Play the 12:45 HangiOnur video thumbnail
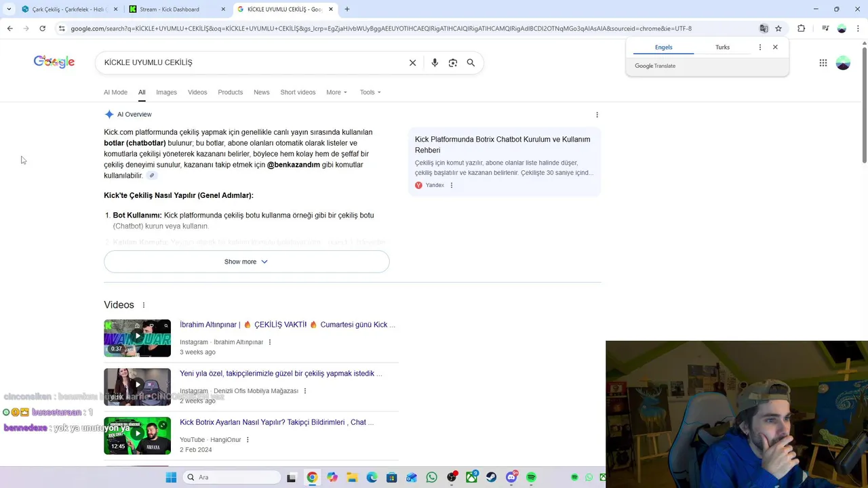Image resolution: width=868 pixels, height=488 pixels. (x=137, y=436)
